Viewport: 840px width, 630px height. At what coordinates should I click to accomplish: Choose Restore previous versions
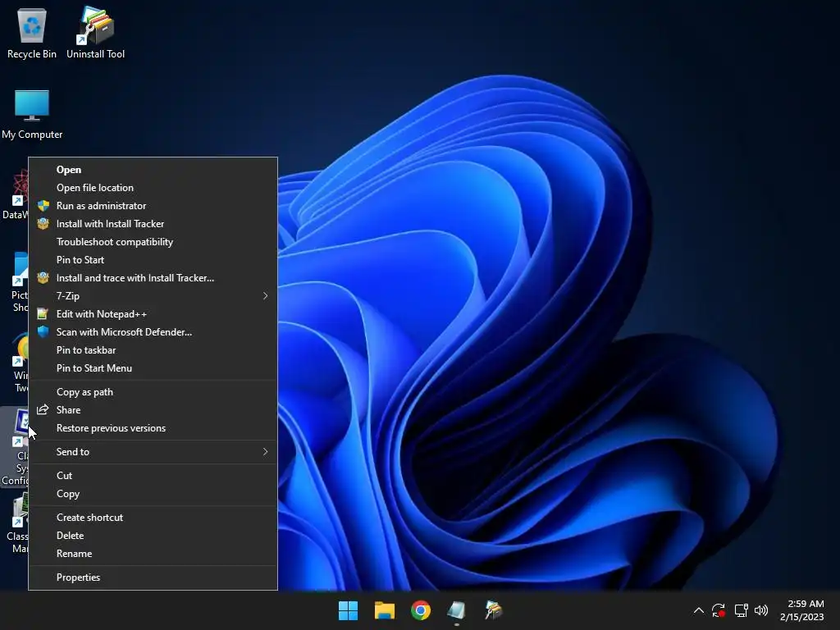pos(153,428)
